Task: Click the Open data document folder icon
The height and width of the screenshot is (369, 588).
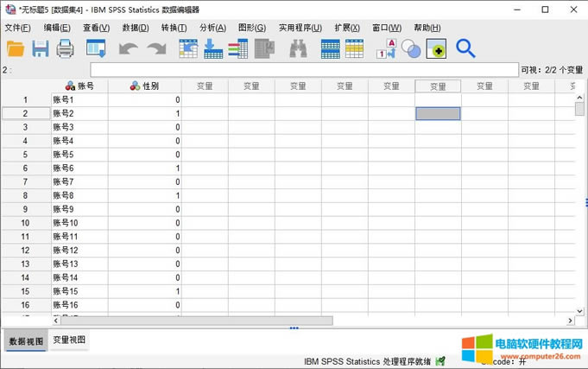Action: pyautogui.click(x=16, y=49)
